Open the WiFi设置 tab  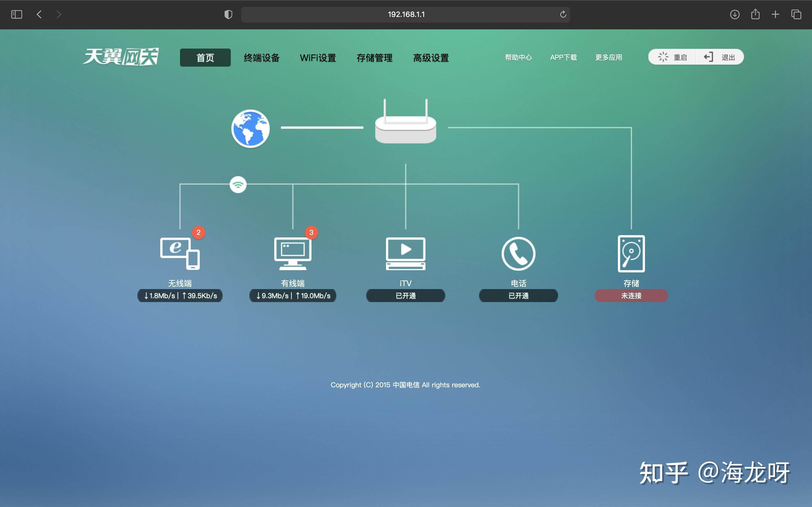318,57
